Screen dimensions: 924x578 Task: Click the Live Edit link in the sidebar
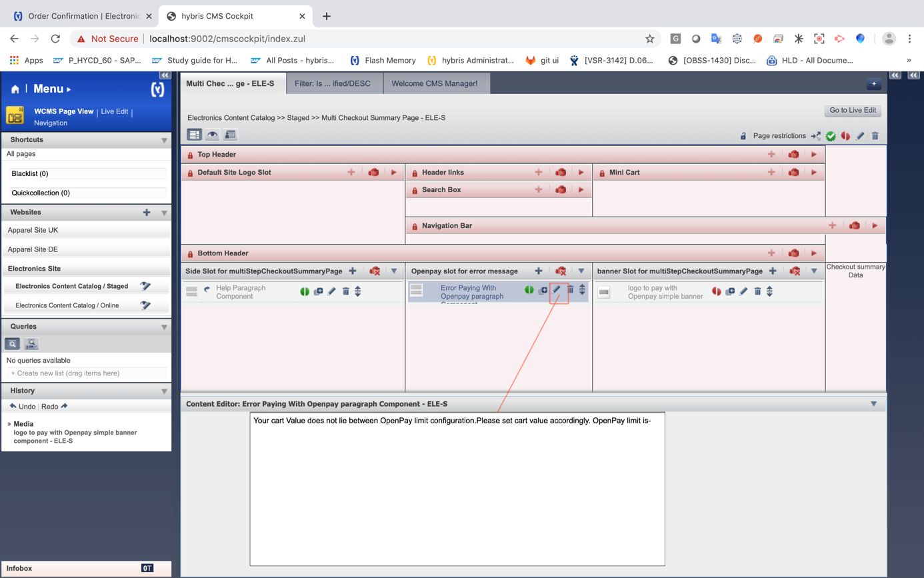(x=114, y=111)
